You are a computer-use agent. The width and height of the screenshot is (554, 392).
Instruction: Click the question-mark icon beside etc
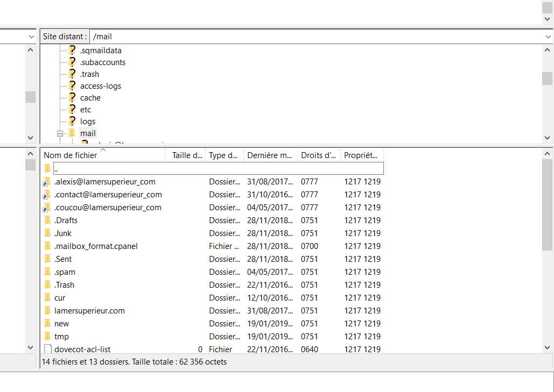(72, 109)
